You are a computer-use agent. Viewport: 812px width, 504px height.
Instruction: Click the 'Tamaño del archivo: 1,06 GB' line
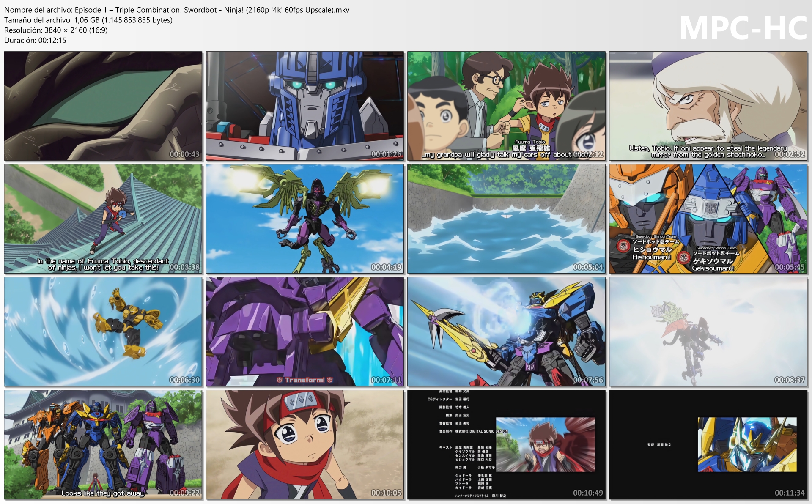point(88,20)
